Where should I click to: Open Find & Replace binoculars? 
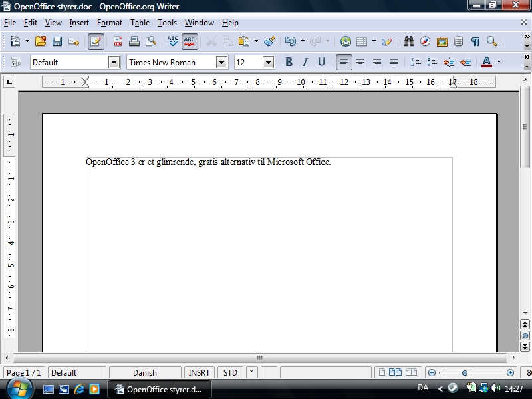click(x=408, y=41)
